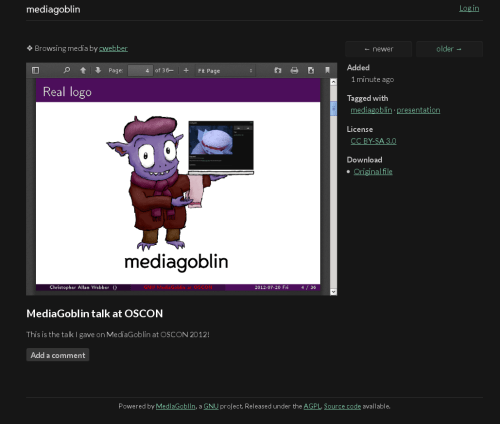Open the GNU project link
The width and height of the screenshot is (500, 424).
[x=211, y=406]
